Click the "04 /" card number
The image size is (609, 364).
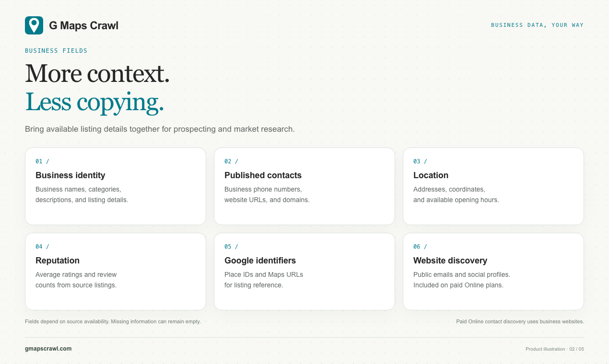(42, 247)
